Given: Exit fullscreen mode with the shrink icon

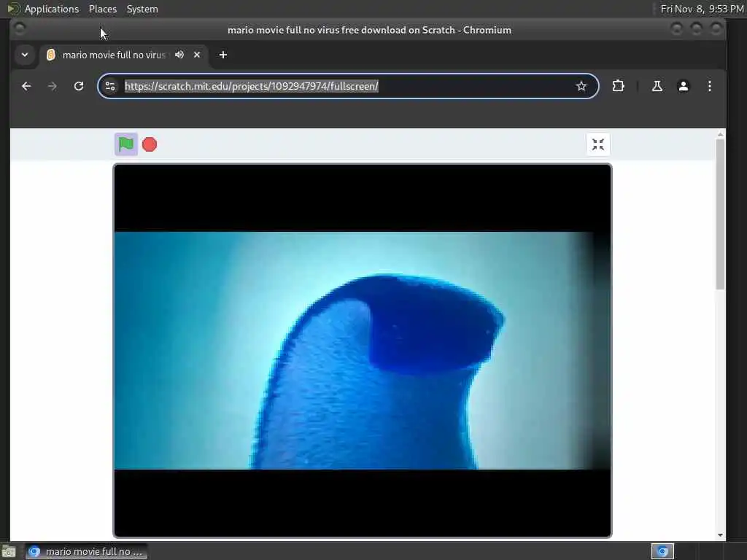Looking at the screenshot, I should (x=598, y=144).
